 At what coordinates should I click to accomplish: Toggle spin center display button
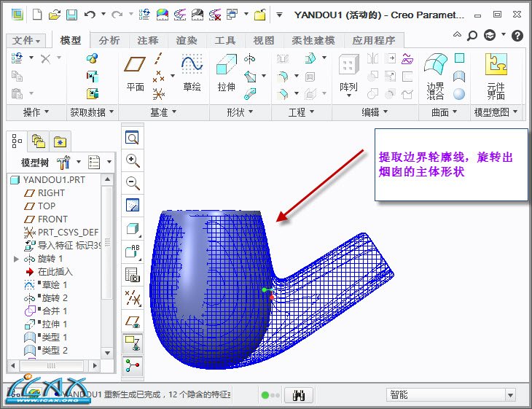pyautogui.click(x=133, y=366)
